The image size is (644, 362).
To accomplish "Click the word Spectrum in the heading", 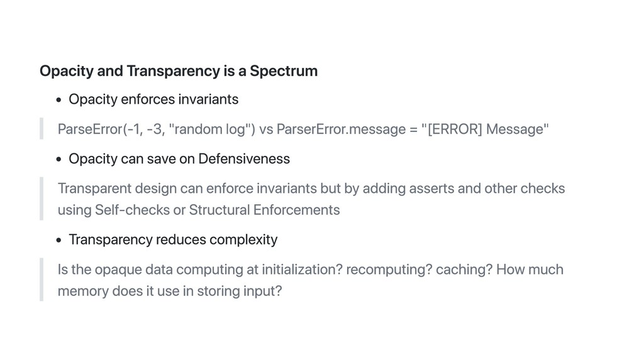I will [x=284, y=71].
